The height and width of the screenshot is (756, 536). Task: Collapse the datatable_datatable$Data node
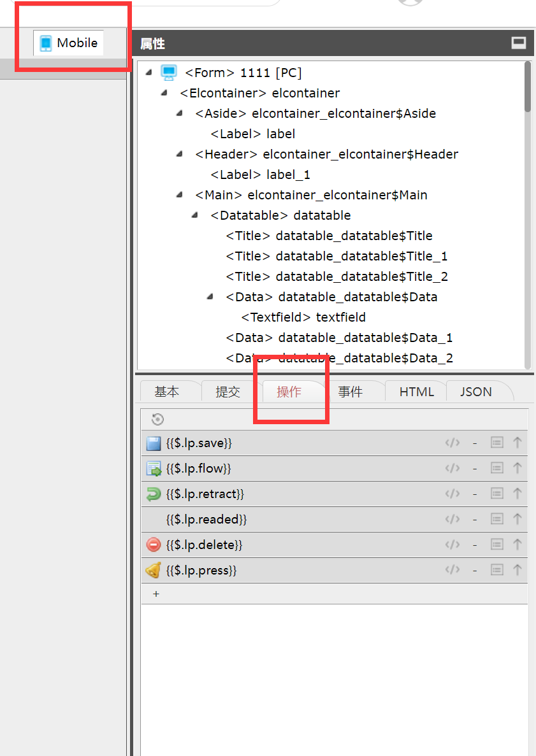point(210,297)
